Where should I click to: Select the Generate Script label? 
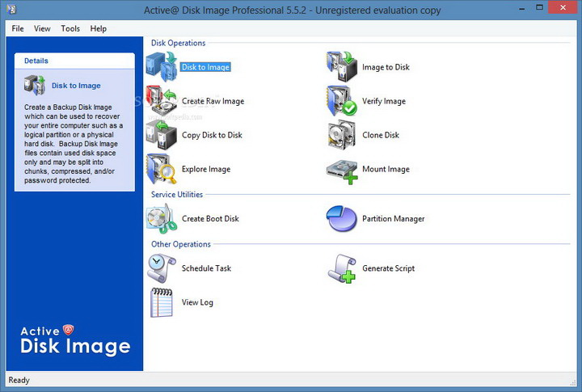[388, 268]
